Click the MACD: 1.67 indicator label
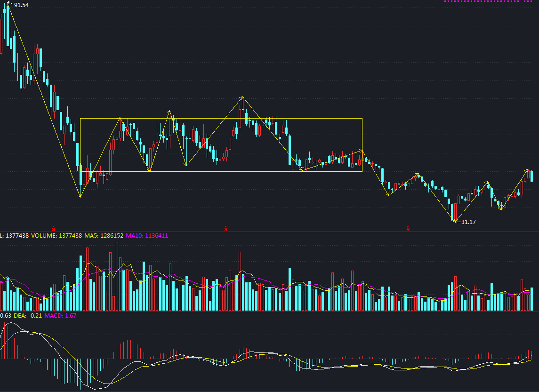The height and width of the screenshot is (392, 539). click(60, 315)
